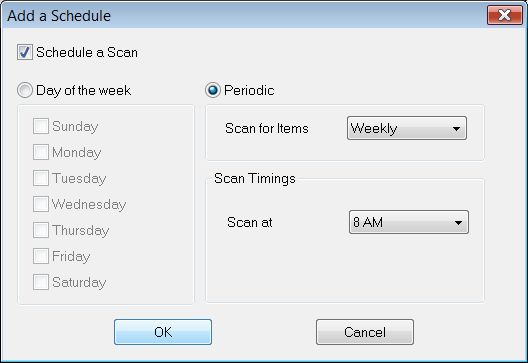Click the arrow on the 8 AM combo box
Image resolution: width=528 pixels, height=363 pixels.
pyautogui.click(x=458, y=223)
